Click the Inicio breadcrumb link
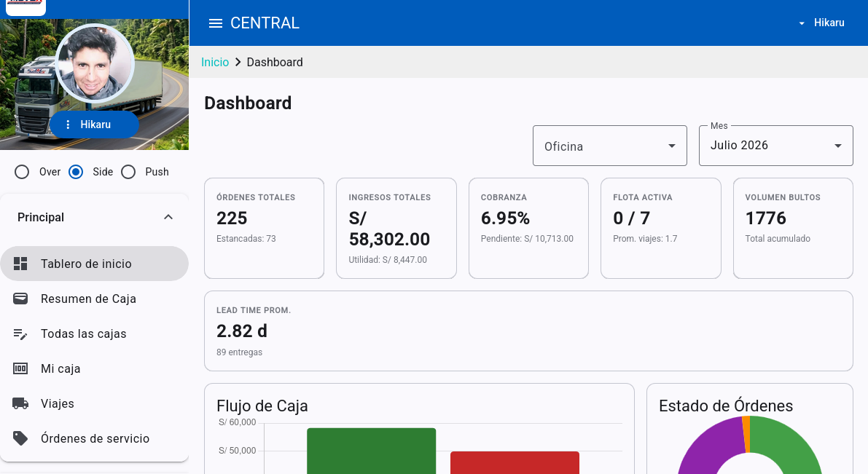This screenshot has width=868, height=474. click(x=215, y=62)
